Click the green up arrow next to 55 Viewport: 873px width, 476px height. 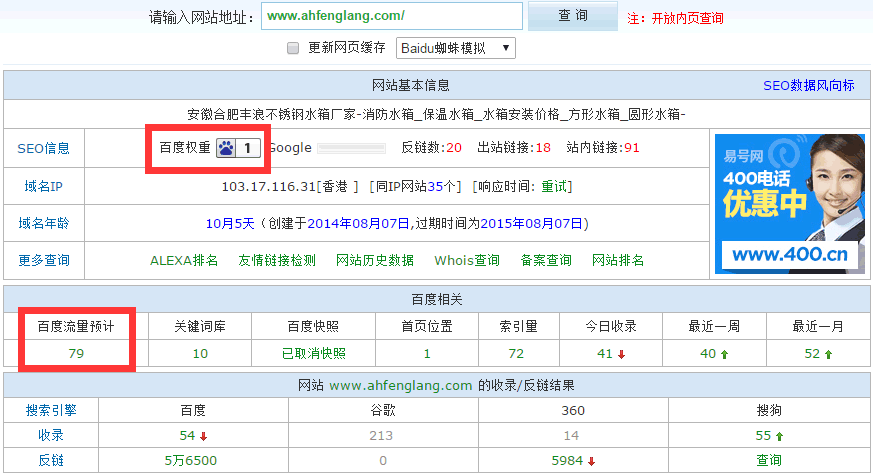[x=779, y=436]
